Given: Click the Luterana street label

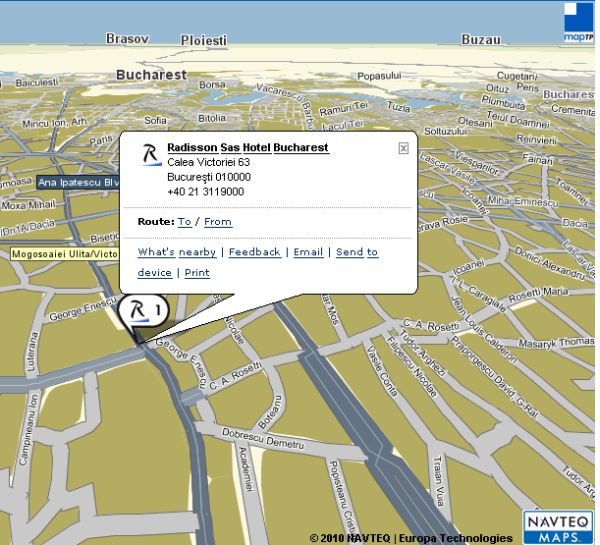Looking at the screenshot, I should (32, 351).
